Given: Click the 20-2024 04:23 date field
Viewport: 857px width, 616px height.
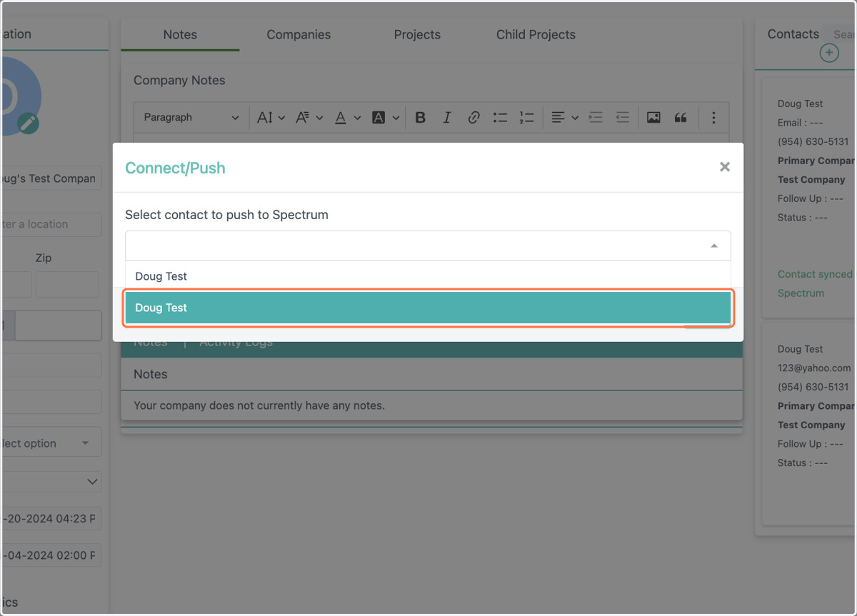Looking at the screenshot, I should tap(51, 519).
